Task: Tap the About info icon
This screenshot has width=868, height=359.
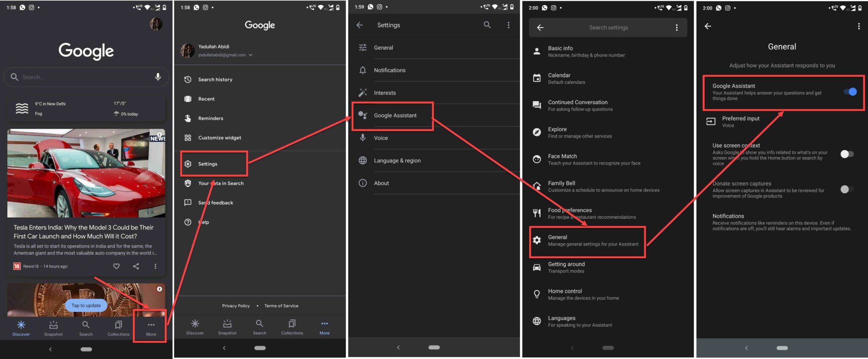Action: point(362,183)
